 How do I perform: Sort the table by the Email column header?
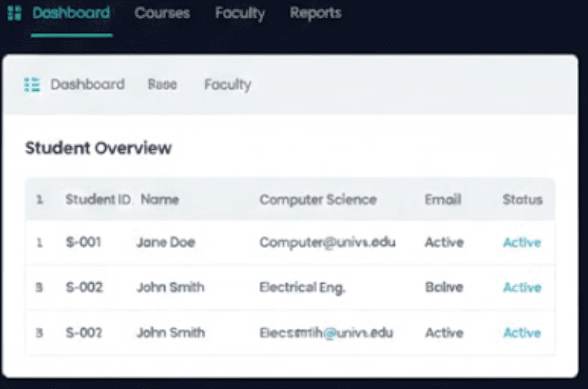(x=442, y=200)
